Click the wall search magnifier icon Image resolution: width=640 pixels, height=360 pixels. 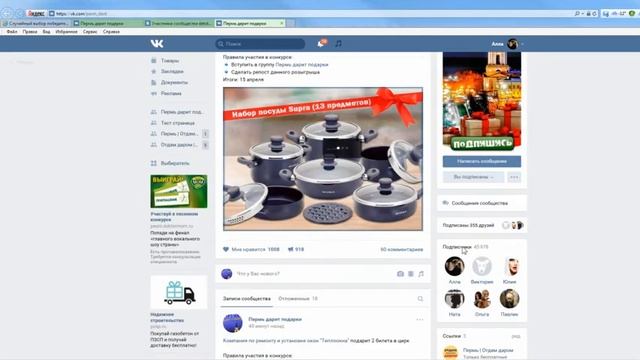tap(420, 299)
